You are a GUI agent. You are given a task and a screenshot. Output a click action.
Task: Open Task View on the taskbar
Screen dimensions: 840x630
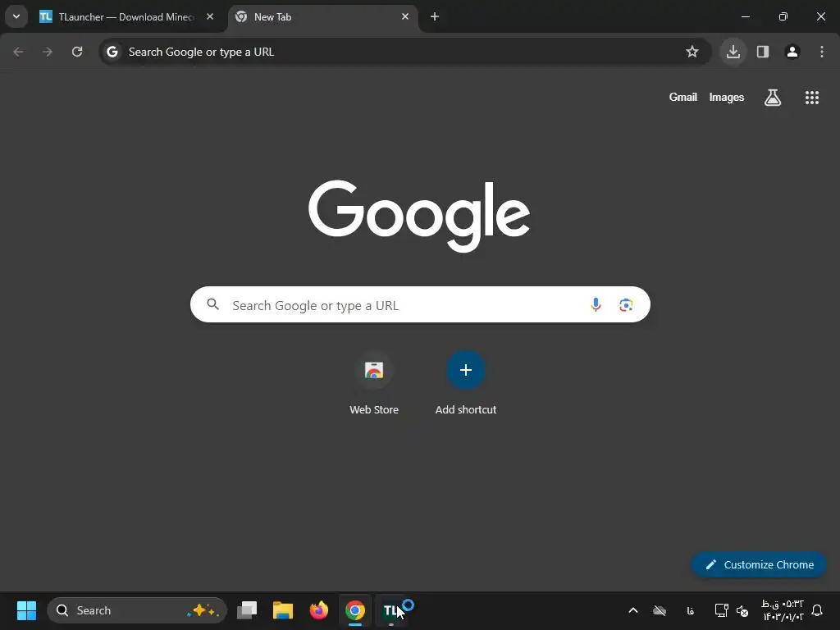[x=247, y=610]
